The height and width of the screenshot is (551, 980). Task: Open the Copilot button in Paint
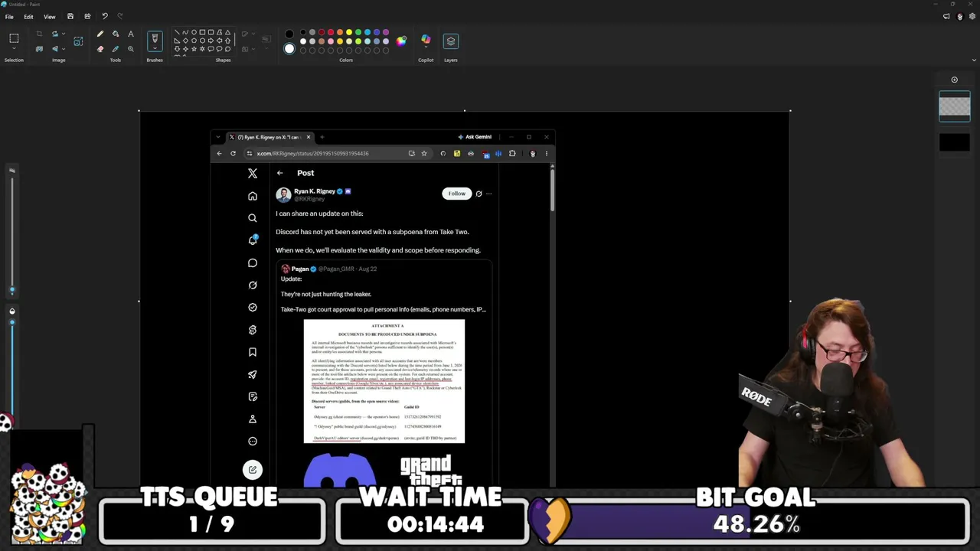pos(426,41)
